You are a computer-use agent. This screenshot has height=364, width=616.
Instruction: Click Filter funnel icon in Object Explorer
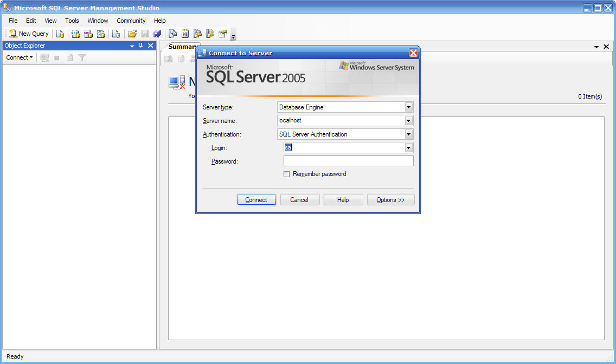click(x=82, y=57)
